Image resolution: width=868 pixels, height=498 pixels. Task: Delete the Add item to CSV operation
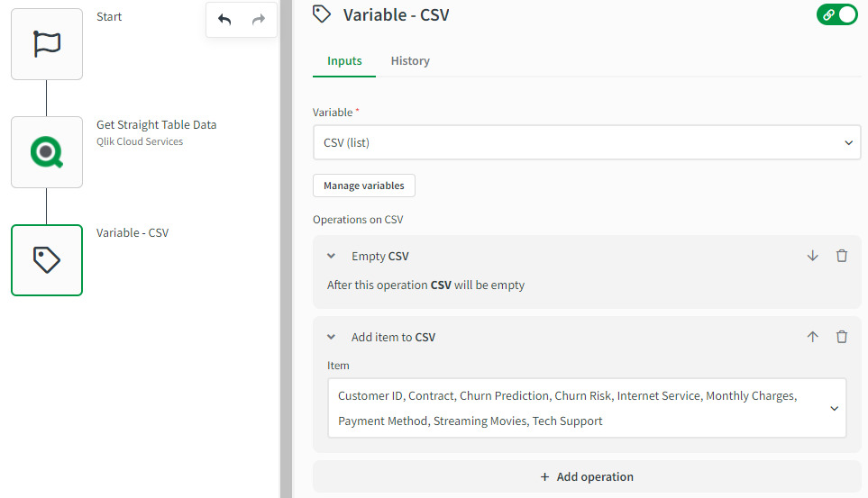tap(842, 337)
